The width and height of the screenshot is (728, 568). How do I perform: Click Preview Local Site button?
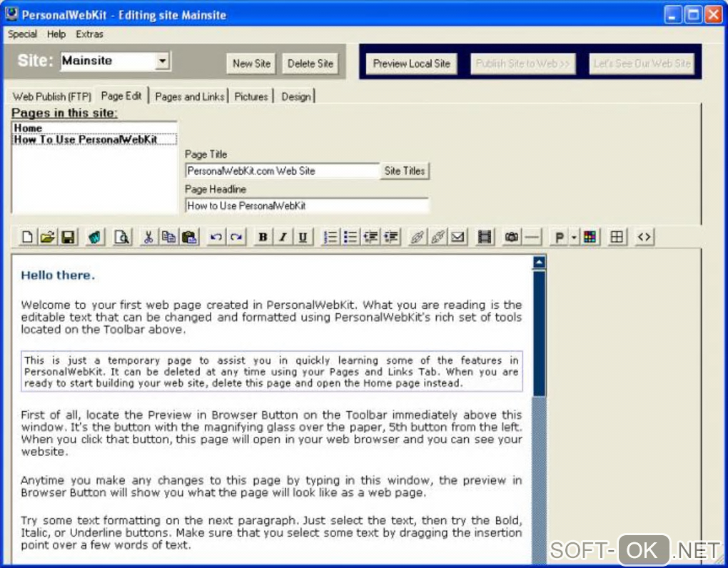point(412,64)
